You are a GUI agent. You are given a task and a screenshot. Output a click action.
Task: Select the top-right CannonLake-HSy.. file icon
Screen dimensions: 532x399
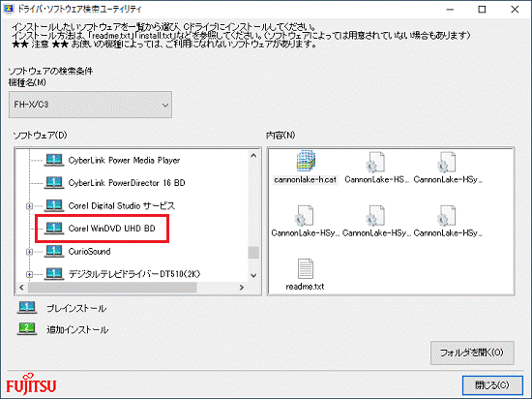447,162
